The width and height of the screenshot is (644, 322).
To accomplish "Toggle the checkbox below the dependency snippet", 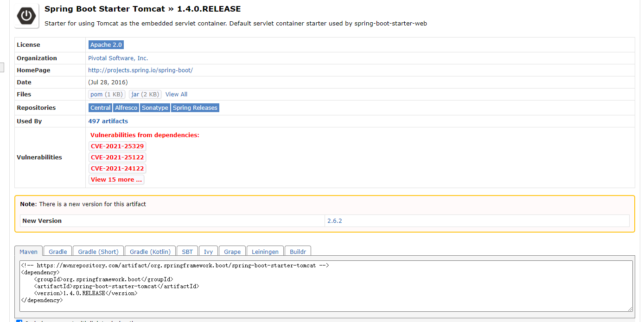I will (x=19, y=321).
